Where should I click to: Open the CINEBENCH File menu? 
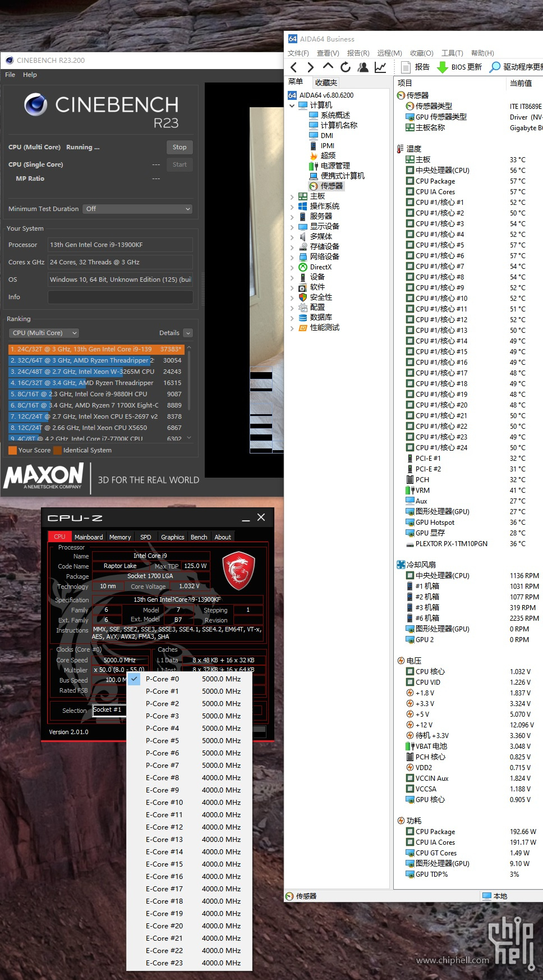(10, 75)
